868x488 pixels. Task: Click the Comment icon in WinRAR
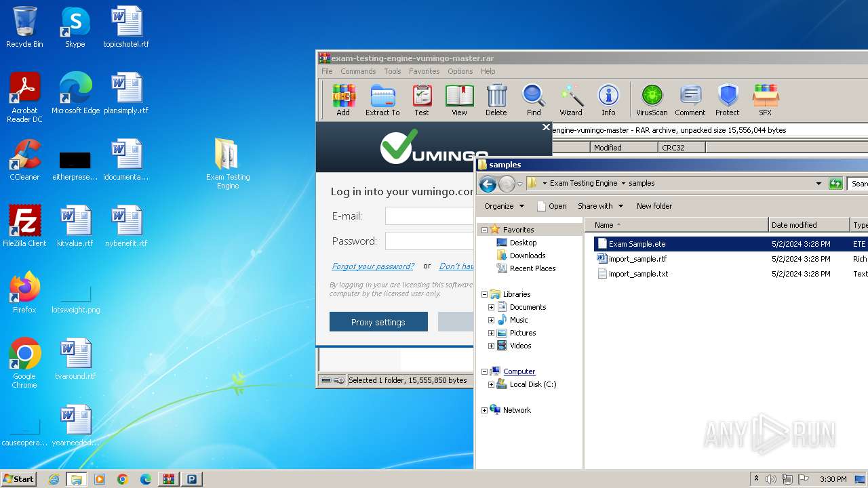[x=690, y=100]
